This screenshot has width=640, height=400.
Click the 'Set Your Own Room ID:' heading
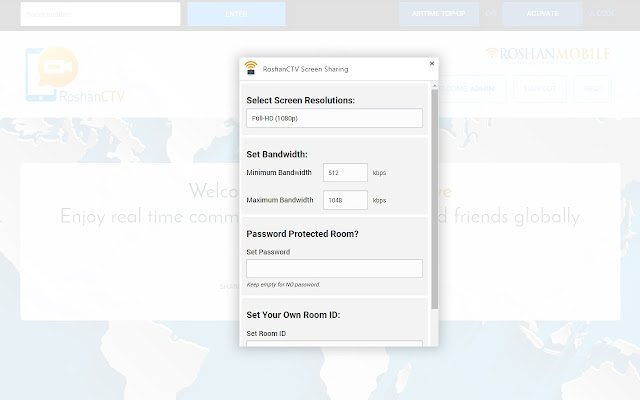(293, 315)
